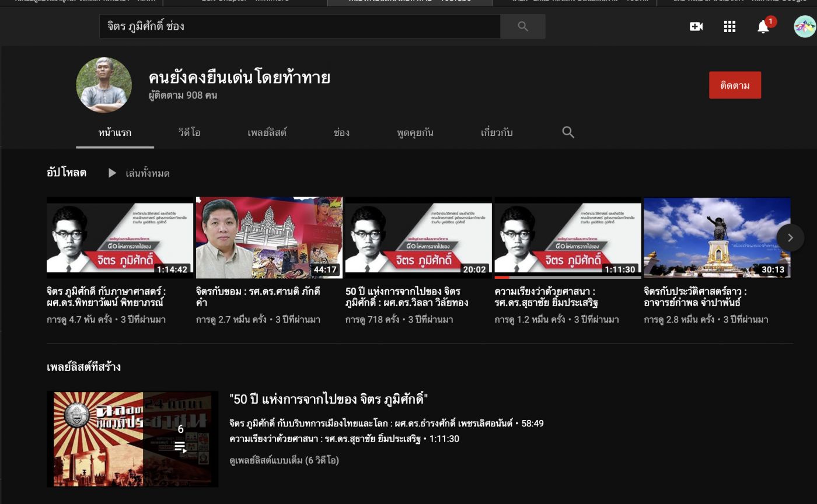This screenshot has width=817, height=504.
Task: Open the YouTube apps grid icon
Action: coord(729,26)
